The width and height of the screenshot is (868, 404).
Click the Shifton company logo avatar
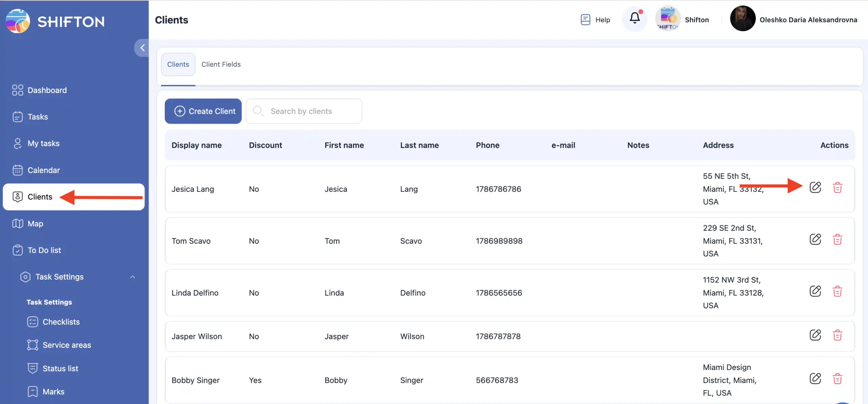[x=668, y=19]
